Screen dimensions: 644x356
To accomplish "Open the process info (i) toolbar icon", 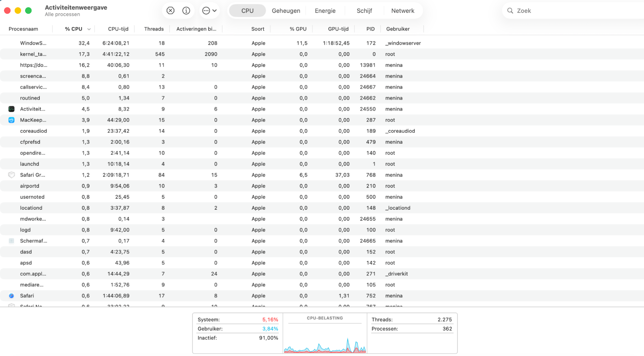I will (186, 10).
